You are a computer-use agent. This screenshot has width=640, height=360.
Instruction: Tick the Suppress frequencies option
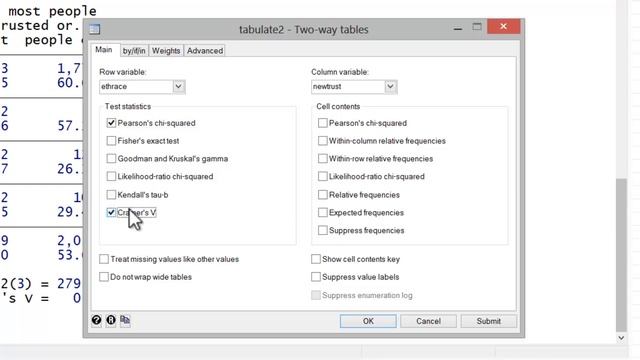point(322,231)
